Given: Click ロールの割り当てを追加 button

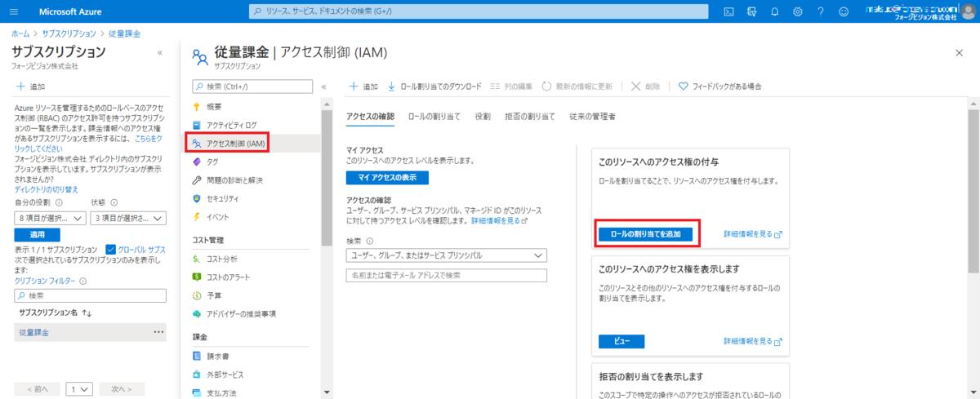Looking at the screenshot, I should pos(646,234).
